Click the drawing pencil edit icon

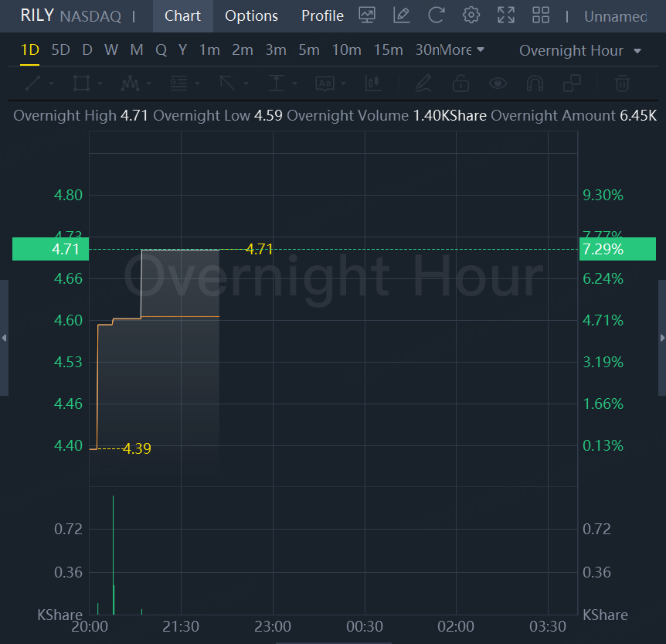coord(423,83)
